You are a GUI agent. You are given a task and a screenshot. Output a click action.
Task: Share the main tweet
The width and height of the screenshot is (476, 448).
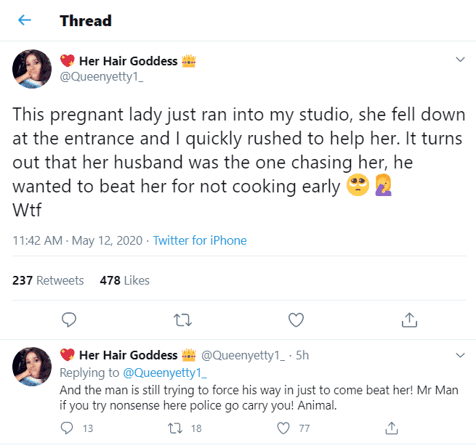[x=408, y=319]
